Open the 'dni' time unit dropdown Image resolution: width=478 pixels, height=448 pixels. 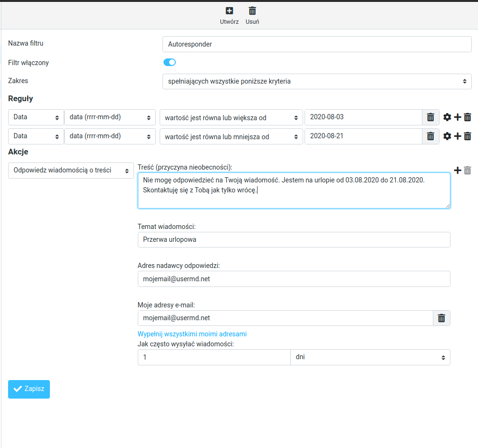(x=370, y=357)
